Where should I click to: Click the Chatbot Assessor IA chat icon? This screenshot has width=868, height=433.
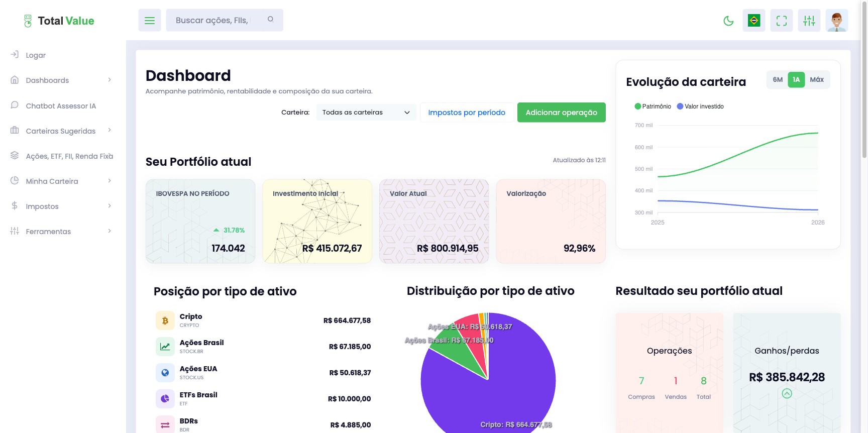15,105
